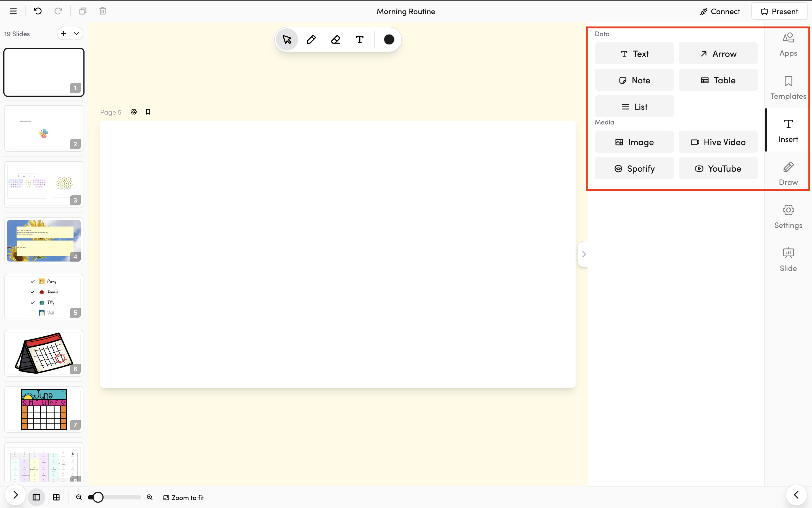812x508 pixels.
Task: Open the black color swatch picker
Action: pyautogui.click(x=389, y=40)
